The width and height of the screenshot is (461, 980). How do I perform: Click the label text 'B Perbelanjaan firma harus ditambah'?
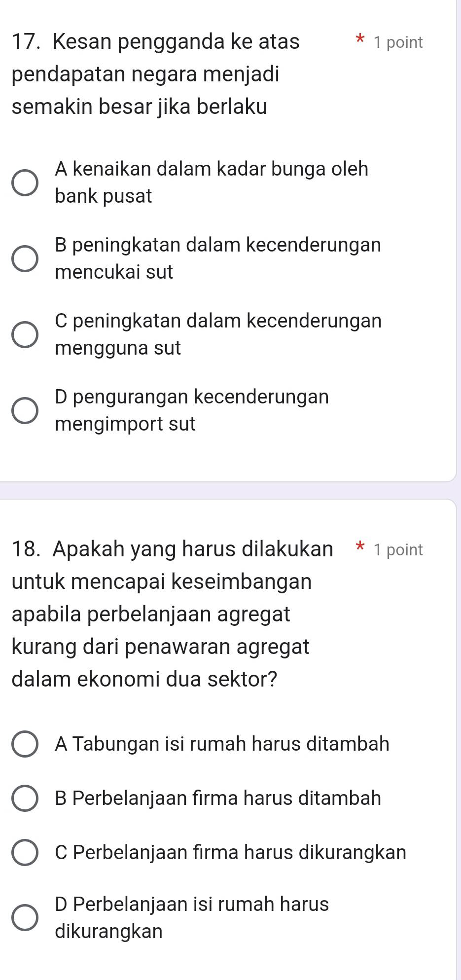(x=218, y=798)
